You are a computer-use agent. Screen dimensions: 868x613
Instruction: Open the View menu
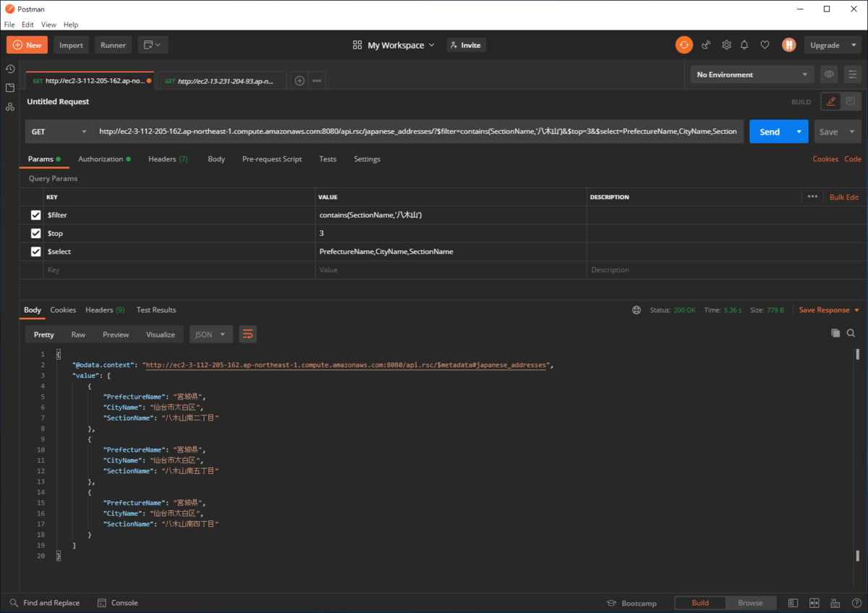pos(48,25)
